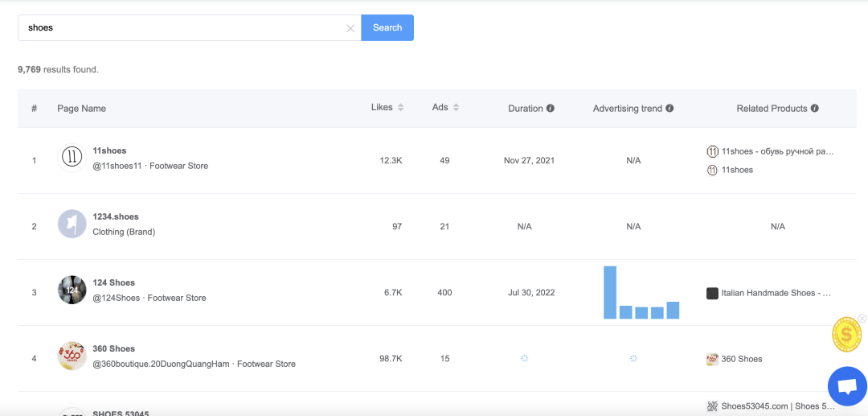Click the Advertising trend info icon
868x416 pixels.
point(669,109)
